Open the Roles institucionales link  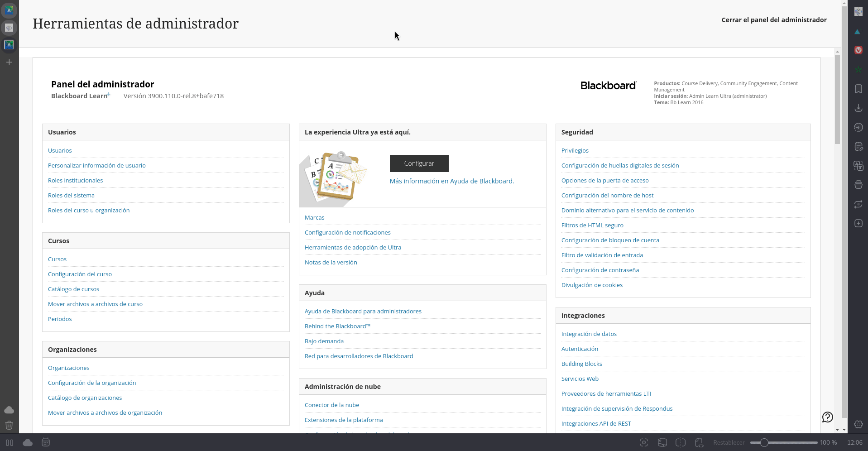pyautogui.click(x=75, y=180)
